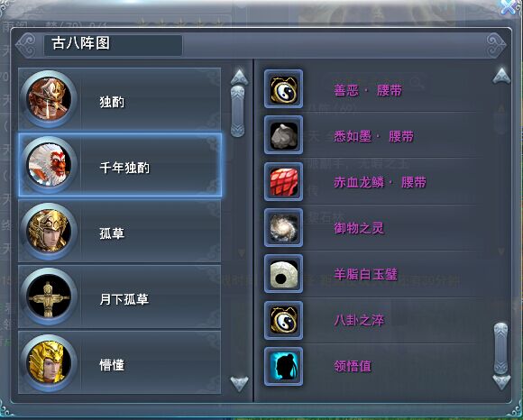Image resolution: width=523 pixels, height=420 pixels.
Task: Click the 善恶·腰带 yin-yang item icon
Action: coord(283,89)
